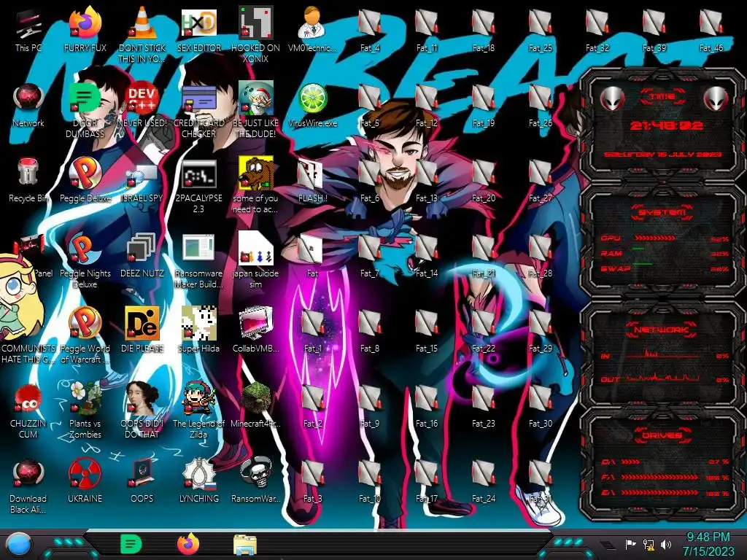Launch HOOKED ON XONIX game icon

click(x=255, y=23)
